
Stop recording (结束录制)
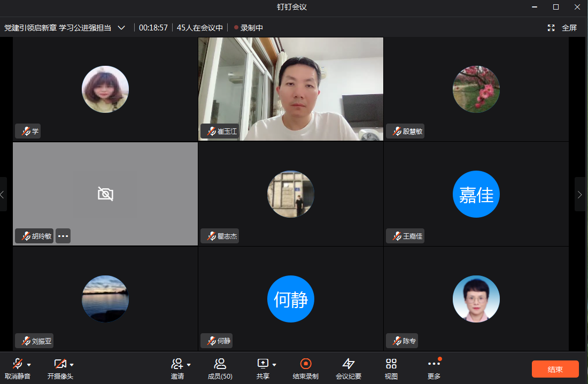point(305,364)
